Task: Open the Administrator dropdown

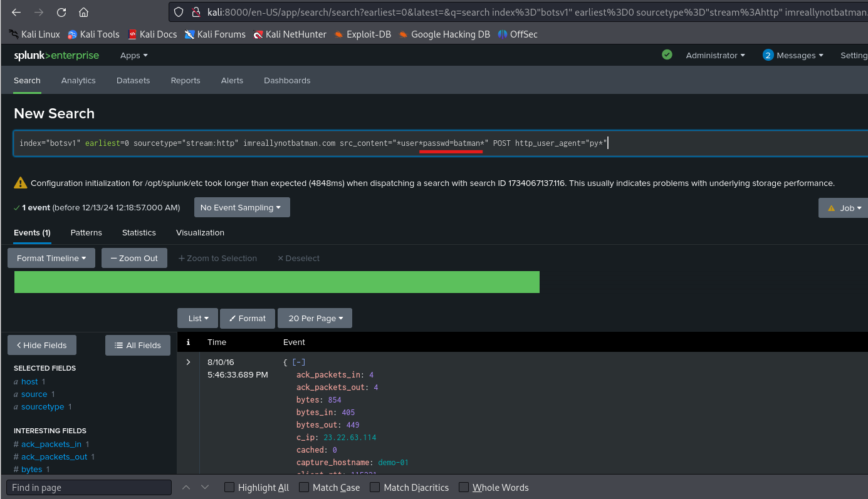Action: click(716, 55)
